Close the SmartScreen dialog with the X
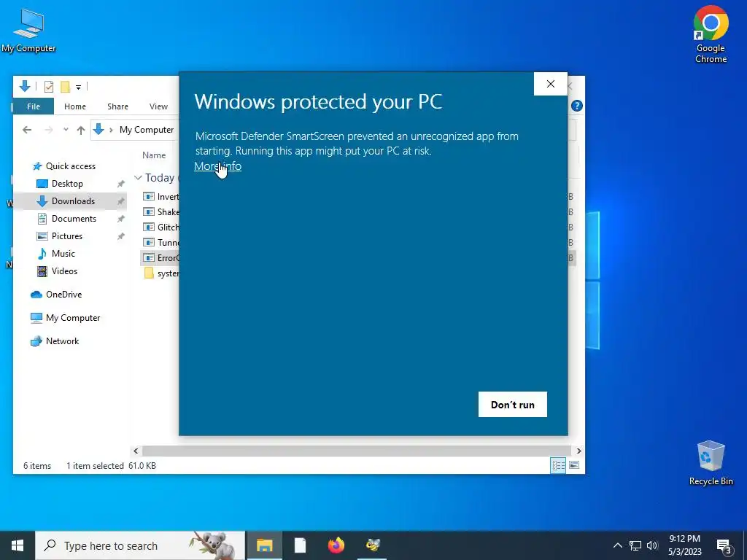Viewport: 747px width, 560px height. pyautogui.click(x=550, y=84)
